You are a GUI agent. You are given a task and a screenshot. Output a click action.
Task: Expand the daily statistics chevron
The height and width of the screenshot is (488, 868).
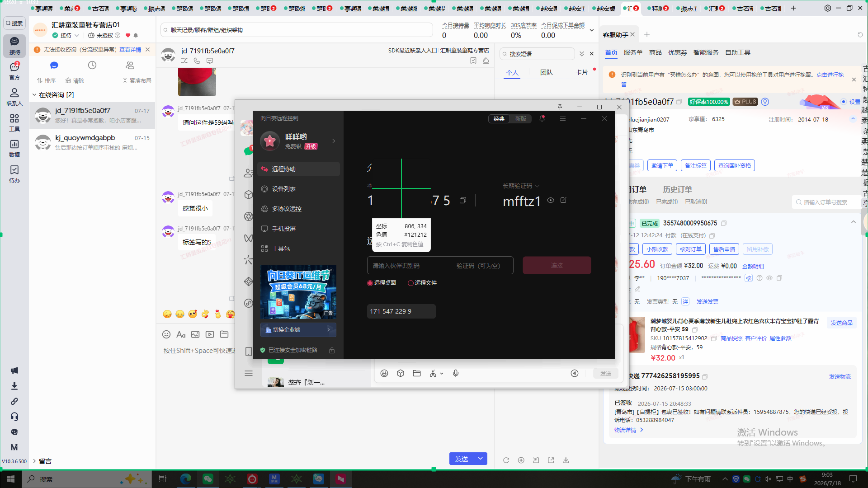[592, 30]
